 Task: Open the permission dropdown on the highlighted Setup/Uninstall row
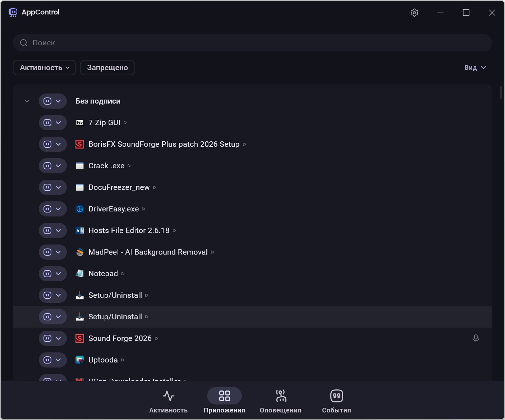click(53, 317)
